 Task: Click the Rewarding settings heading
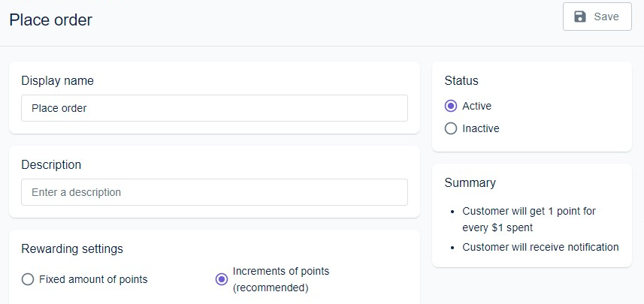click(x=72, y=248)
